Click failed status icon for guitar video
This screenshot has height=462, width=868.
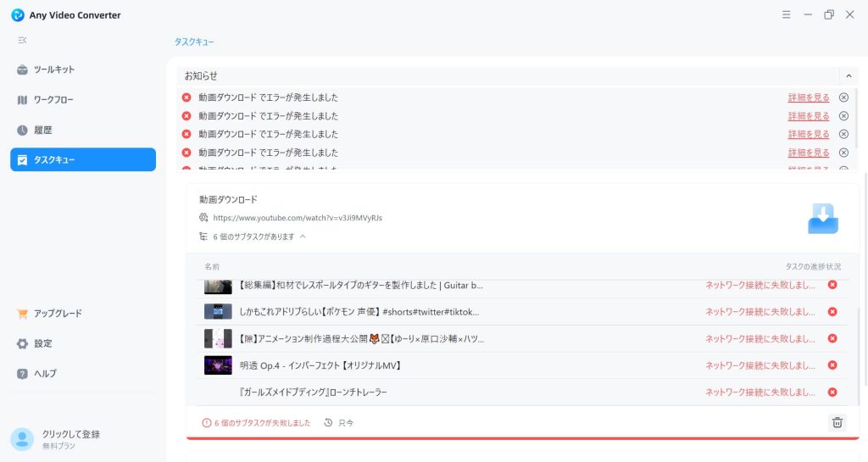pos(832,285)
